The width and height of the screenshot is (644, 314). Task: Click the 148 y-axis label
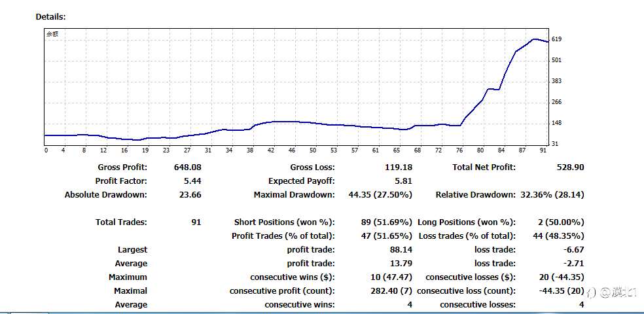pyautogui.click(x=556, y=123)
